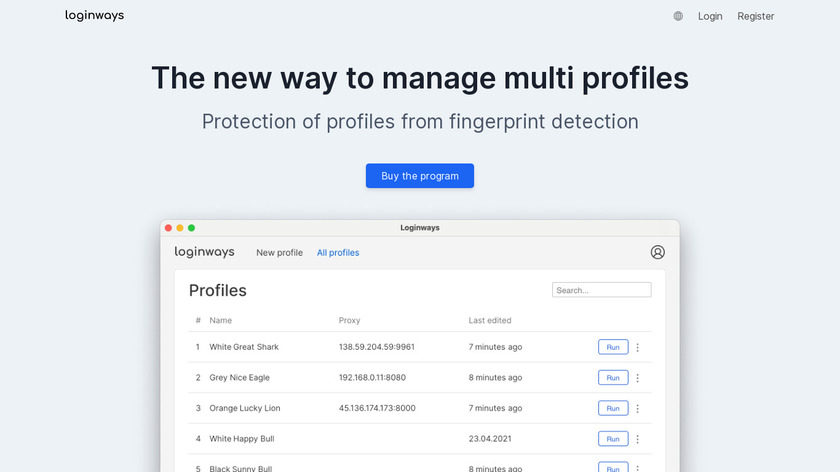
Task: Click the red close dot of Loginways window
Action: point(168,228)
